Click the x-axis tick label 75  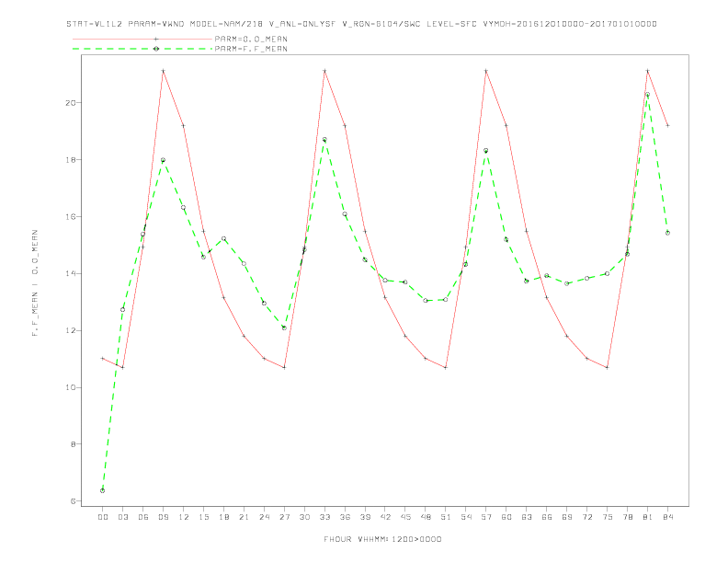pos(608,517)
